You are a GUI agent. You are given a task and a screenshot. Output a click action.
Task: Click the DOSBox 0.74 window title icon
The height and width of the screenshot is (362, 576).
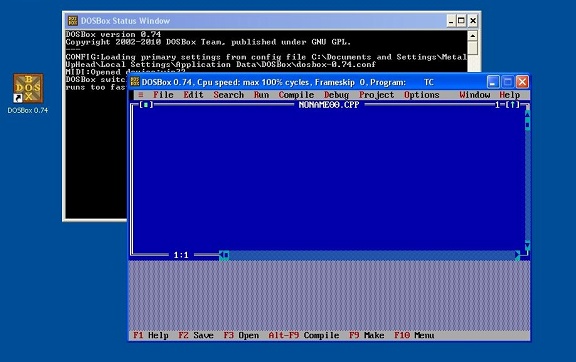coord(135,82)
